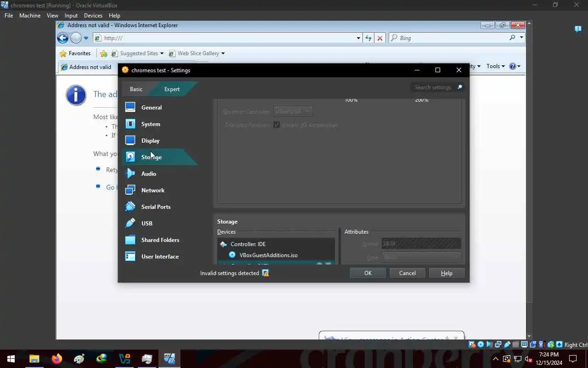Viewport: 588px width, 368px height.
Task: Click the Internet Explorer forward button
Action: (76, 38)
